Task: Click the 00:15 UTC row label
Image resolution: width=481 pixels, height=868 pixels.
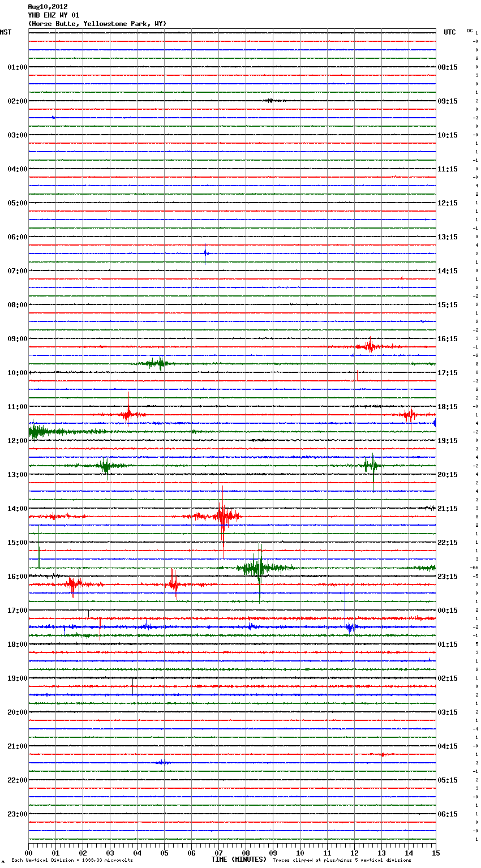Action: (448, 611)
